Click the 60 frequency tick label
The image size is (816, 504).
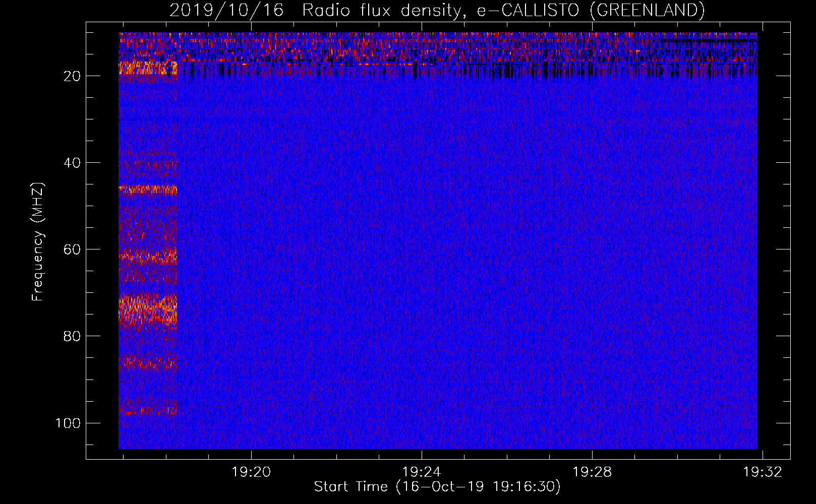[x=72, y=249]
